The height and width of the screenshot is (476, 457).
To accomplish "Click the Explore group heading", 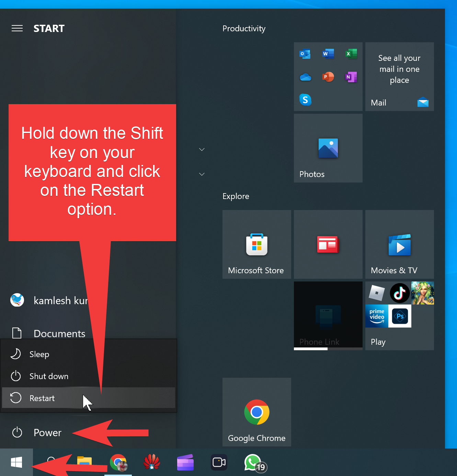I will (236, 196).
